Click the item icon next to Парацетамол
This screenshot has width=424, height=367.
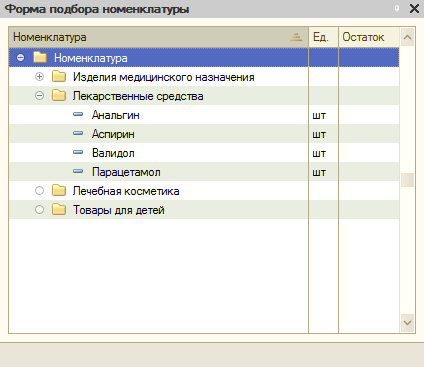click(x=78, y=171)
